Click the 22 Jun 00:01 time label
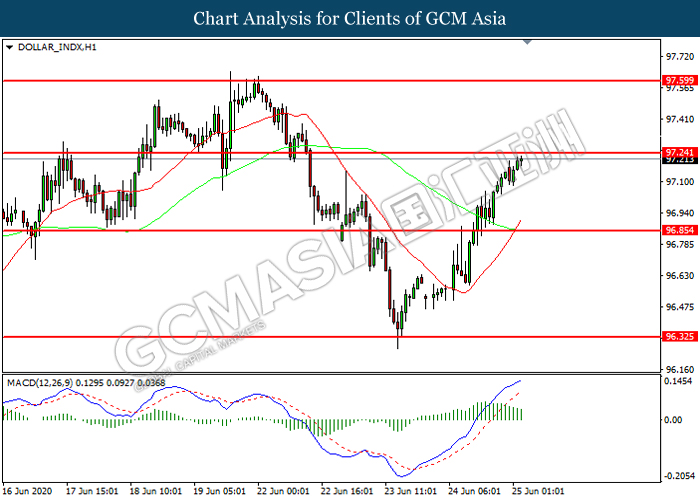Screen dimensions: 700x500 [x=283, y=491]
